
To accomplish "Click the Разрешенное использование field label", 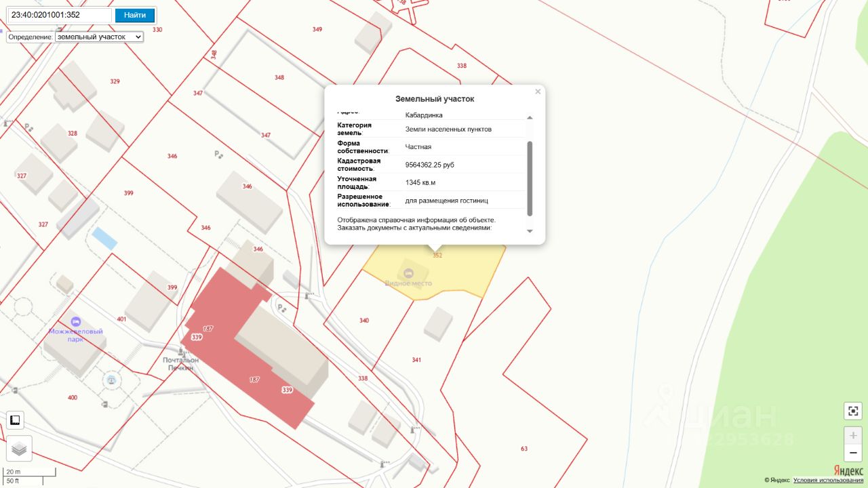I will [364, 201].
